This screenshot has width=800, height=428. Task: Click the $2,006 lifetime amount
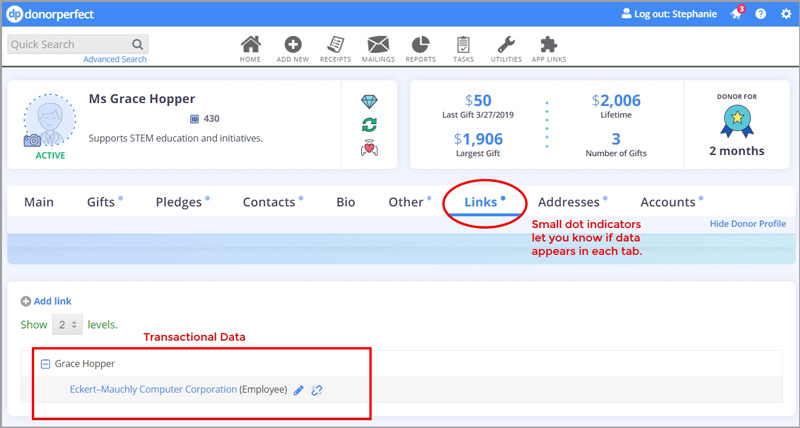click(616, 100)
